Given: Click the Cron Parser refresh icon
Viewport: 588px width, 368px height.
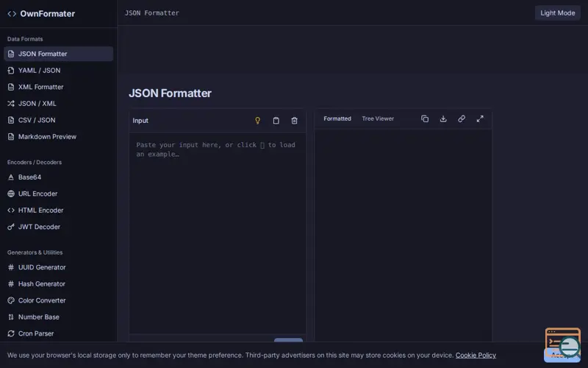Looking at the screenshot, I should [x=11, y=333].
